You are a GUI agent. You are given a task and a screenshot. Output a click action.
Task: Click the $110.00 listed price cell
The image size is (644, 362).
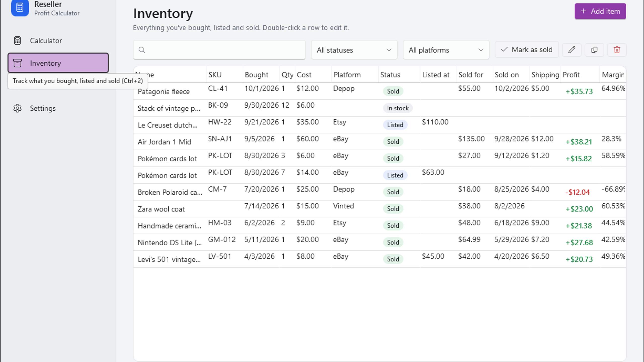pos(435,122)
